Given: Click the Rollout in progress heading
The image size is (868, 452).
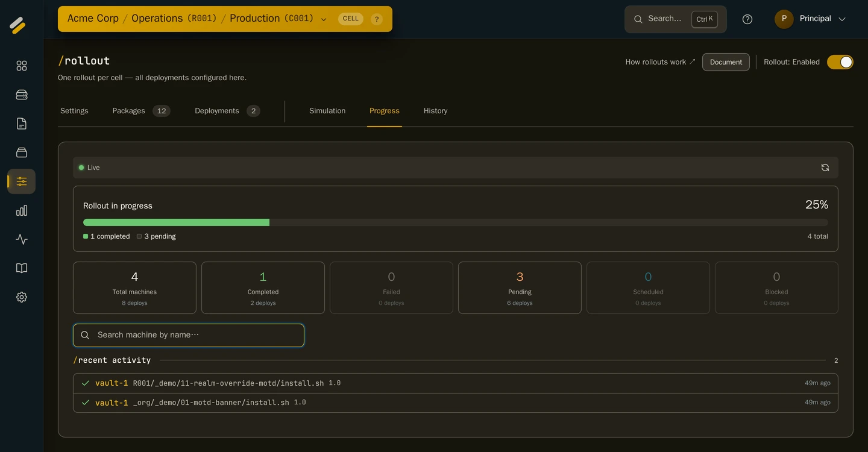Looking at the screenshot, I should tap(118, 206).
